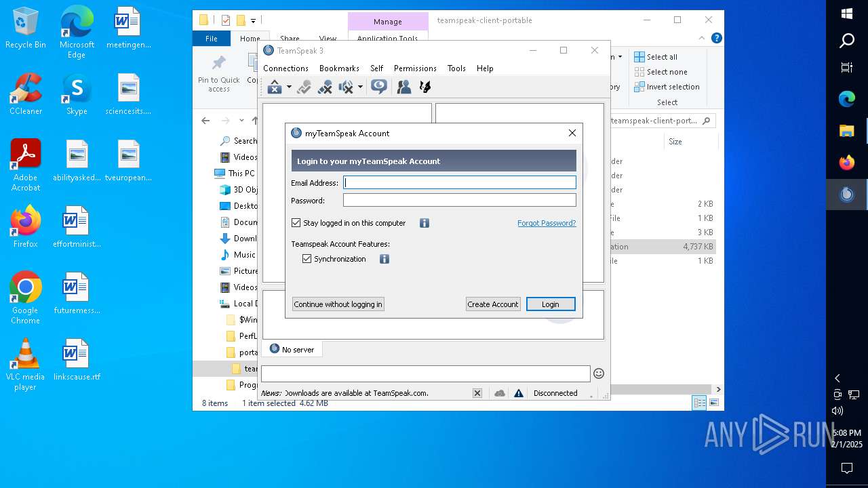Open mute speakers dropdown arrow
This screenshot has height=488, width=868.
coord(360,87)
